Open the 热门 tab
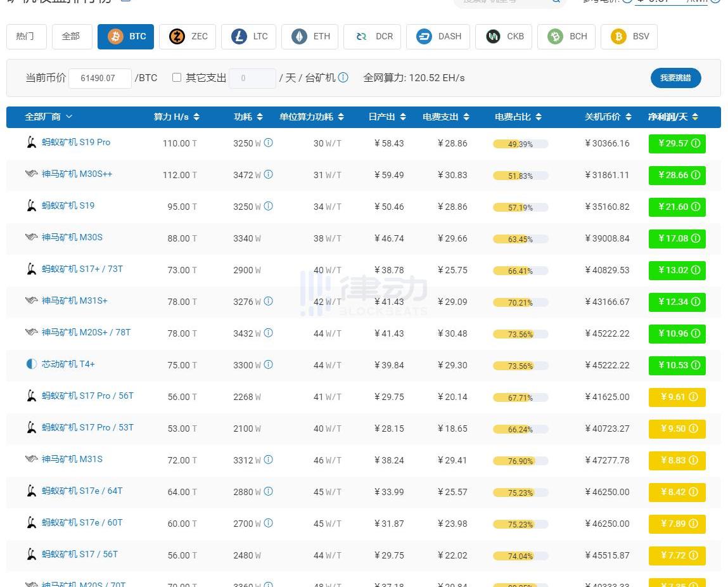The image size is (728, 587). [26, 36]
